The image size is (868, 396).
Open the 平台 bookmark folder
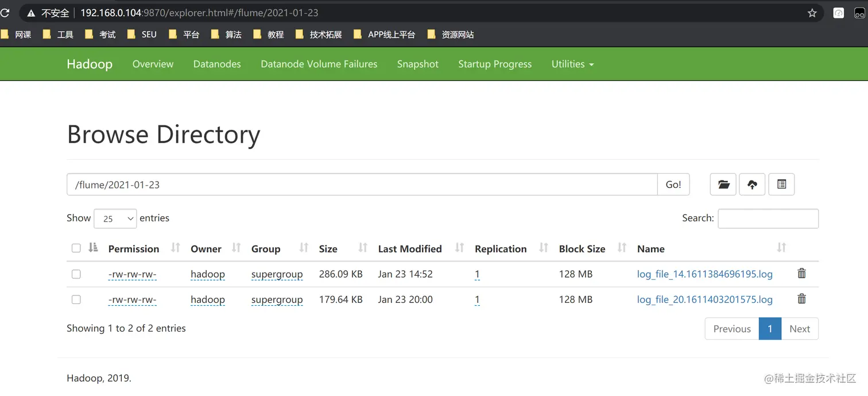coord(184,34)
